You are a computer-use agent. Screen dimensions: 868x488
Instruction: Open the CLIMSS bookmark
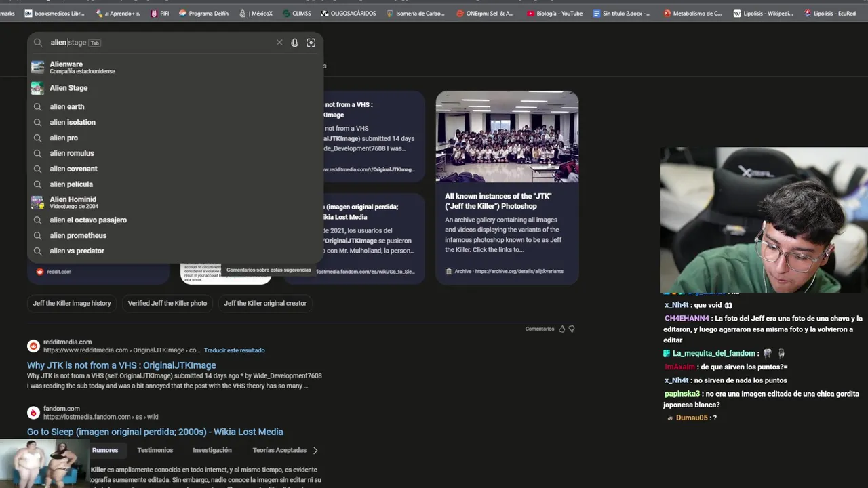pyautogui.click(x=297, y=13)
